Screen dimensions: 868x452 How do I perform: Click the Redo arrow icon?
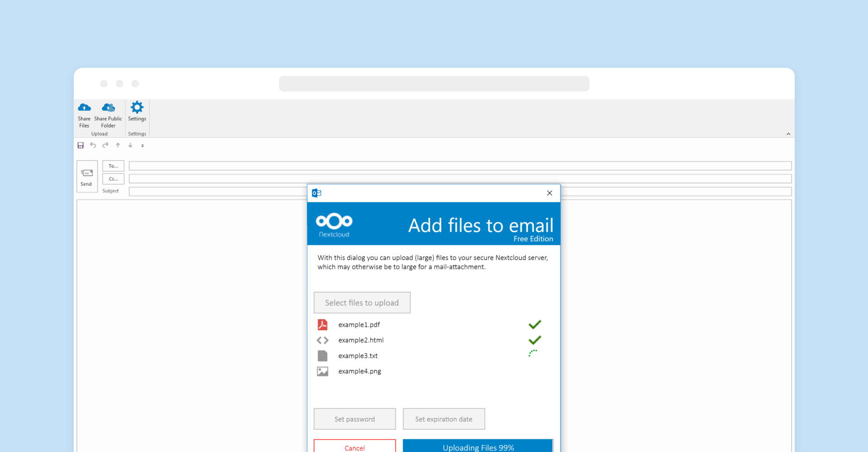pyautogui.click(x=105, y=145)
